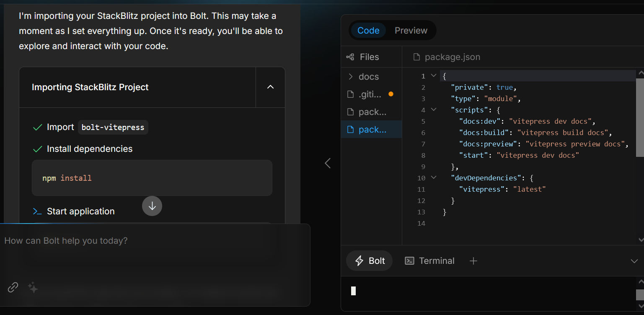
Task: Click the npm install command block
Action: tap(152, 178)
